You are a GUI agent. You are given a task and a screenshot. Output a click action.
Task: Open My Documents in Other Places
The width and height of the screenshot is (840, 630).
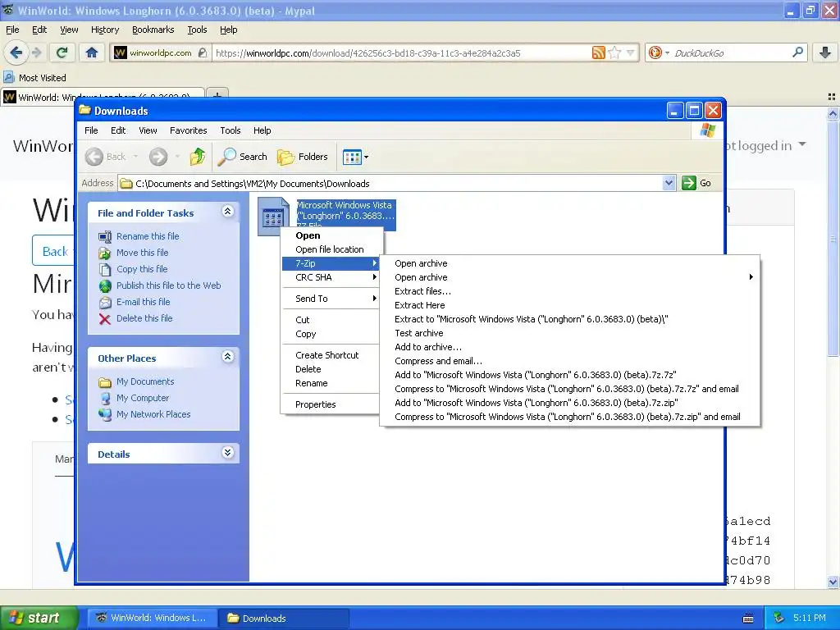[x=145, y=381]
